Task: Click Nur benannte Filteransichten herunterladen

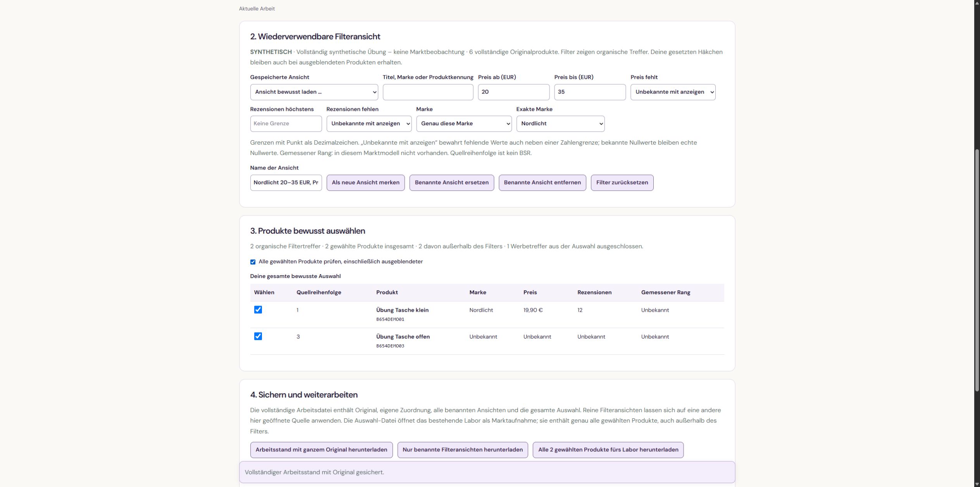Action: pos(463,450)
